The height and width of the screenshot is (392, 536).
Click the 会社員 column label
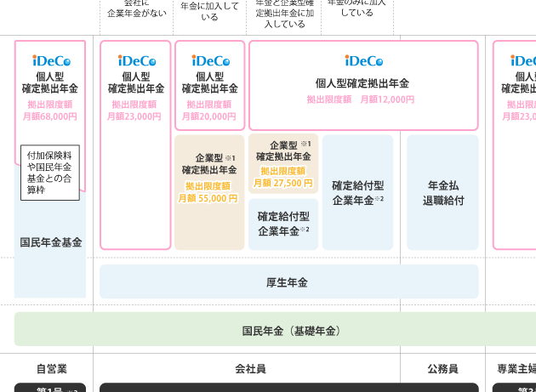pyautogui.click(x=251, y=369)
